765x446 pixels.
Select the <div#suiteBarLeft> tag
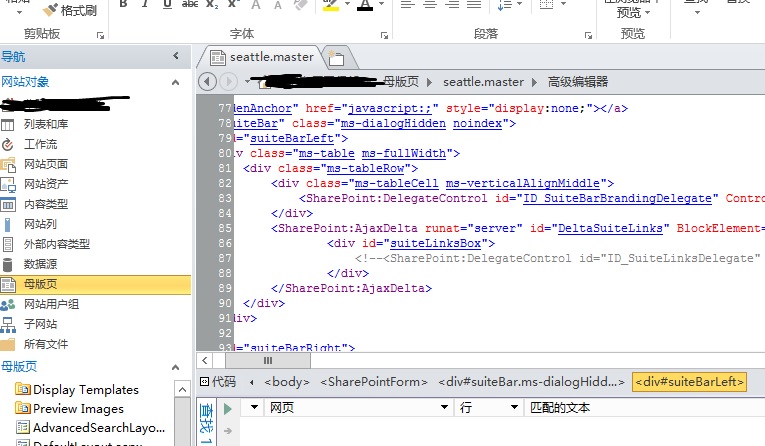[x=689, y=382]
